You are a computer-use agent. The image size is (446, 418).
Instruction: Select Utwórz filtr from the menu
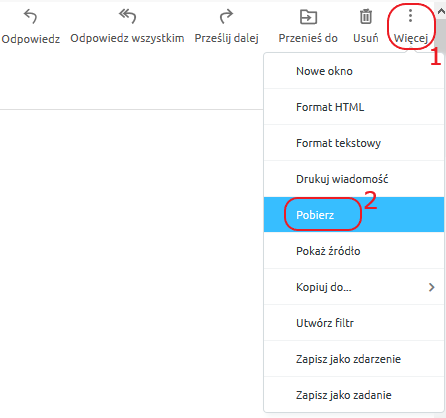click(354, 323)
